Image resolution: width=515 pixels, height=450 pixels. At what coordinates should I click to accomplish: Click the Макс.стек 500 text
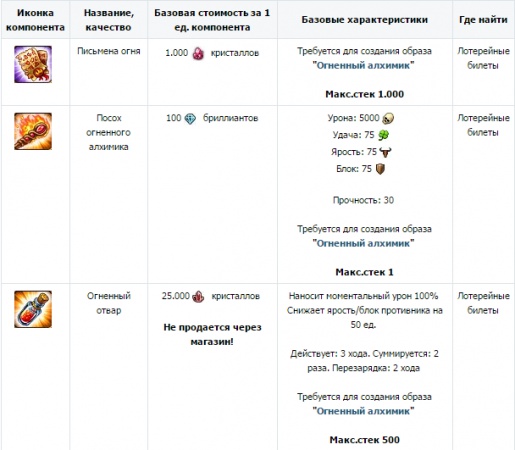coord(365,440)
